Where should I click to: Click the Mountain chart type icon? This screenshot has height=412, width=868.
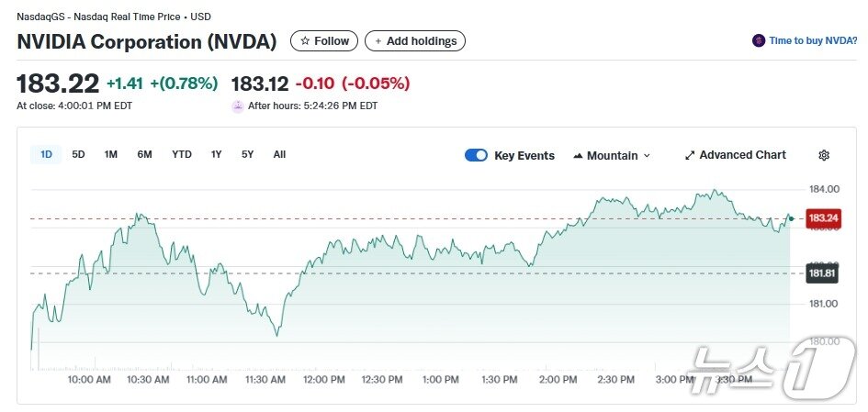point(578,156)
